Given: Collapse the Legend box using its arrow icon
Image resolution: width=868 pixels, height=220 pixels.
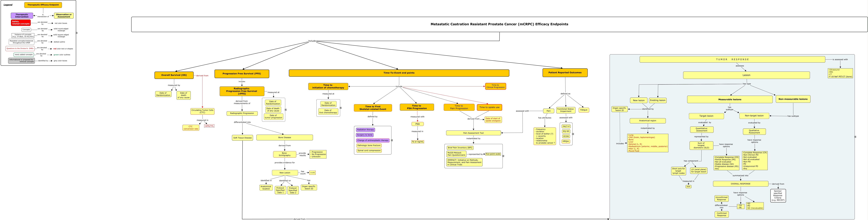Looking at the screenshot, I should pos(76,33).
